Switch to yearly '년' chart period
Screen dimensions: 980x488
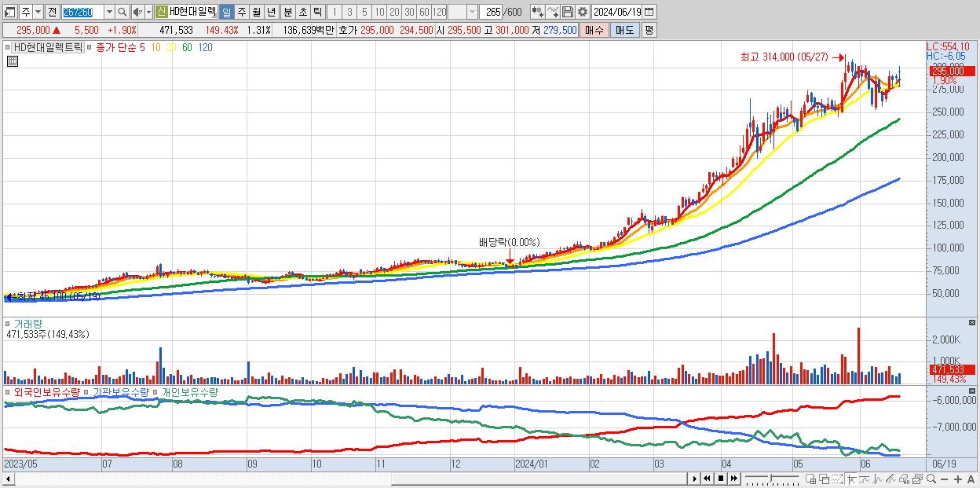(271, 12)
